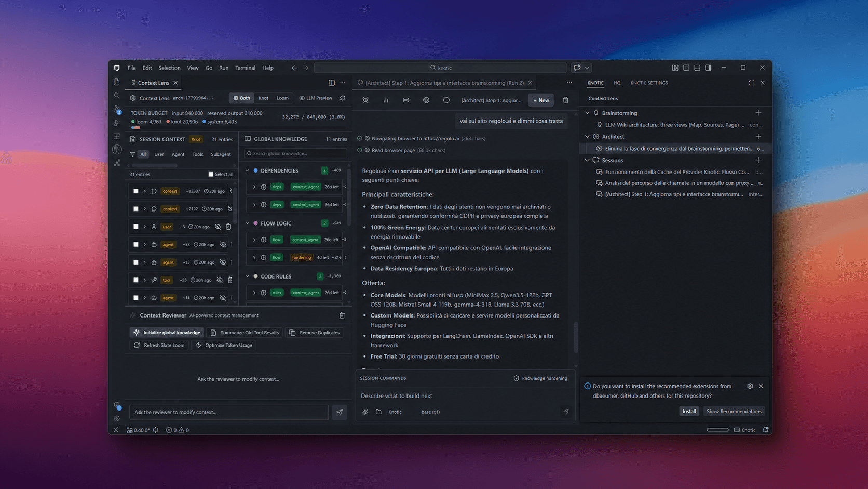
Task: Expand the flow hardening knowledge entry
Action: (254, 257)
